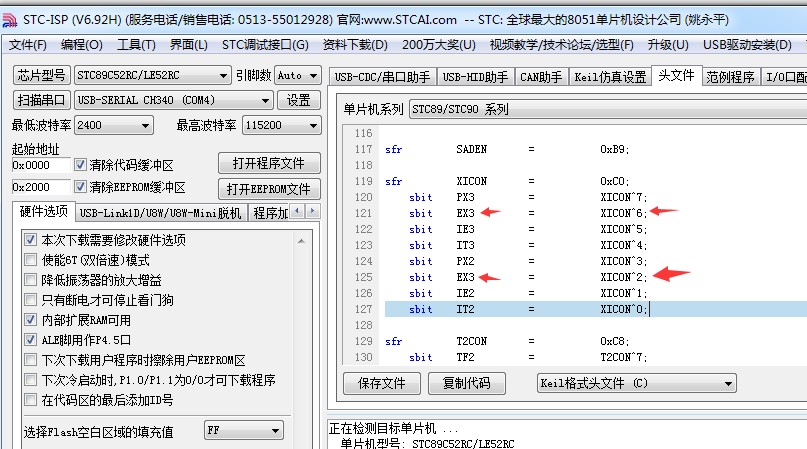Switch to USB-Link1D/U8W/U8W-Mini脱机 tab

click(x=160, y=213)
